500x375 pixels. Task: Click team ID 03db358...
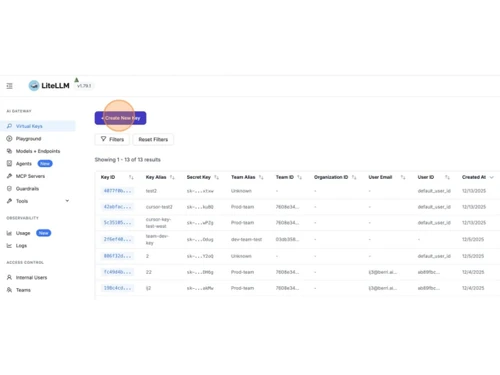[x=287, y=239]
